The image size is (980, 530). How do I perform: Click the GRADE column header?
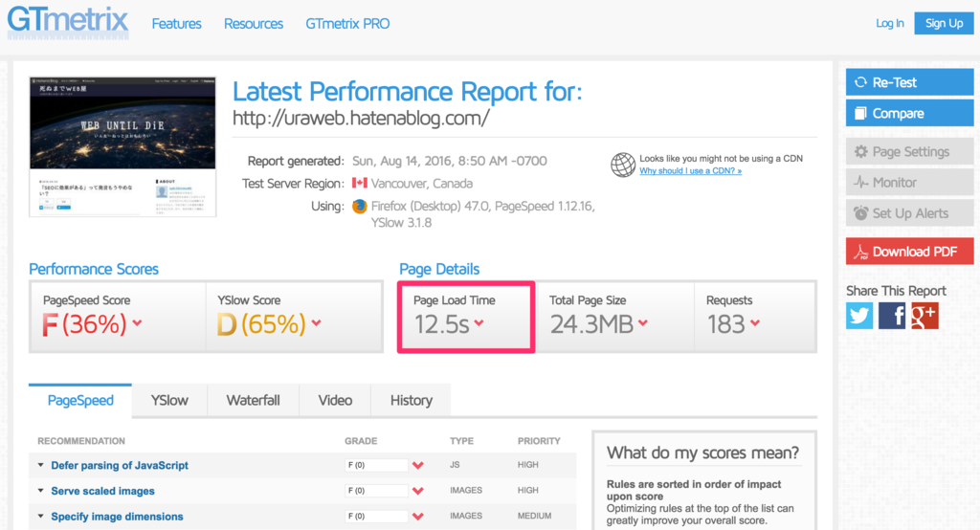(x=361, y=441)
